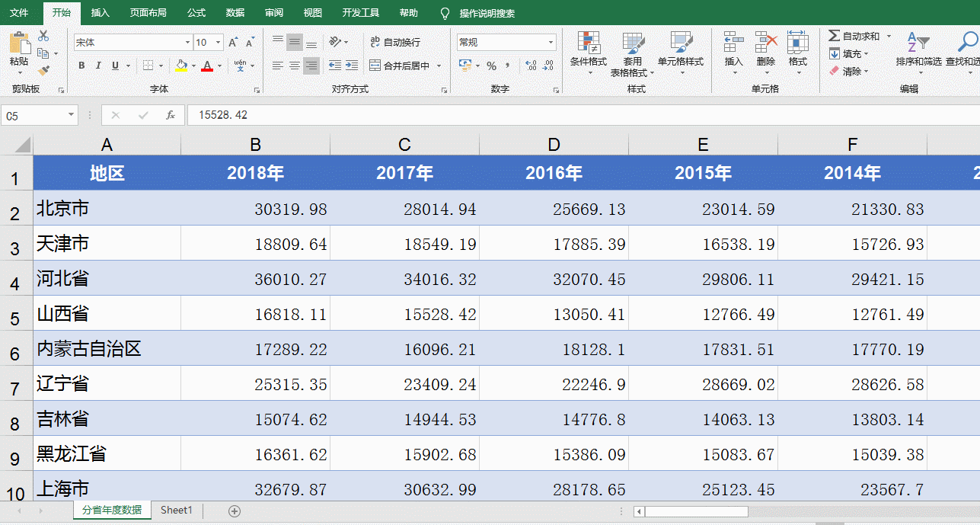The width and height of the screenshot is (980, 525).
Task: Toggle 自动换行 wrap text
Action: pyautogui.click(x=394, y=42)
